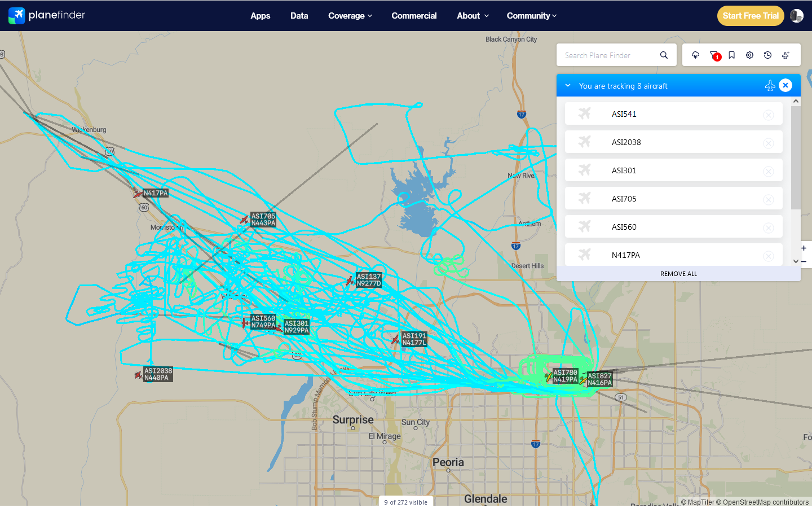
Task: Expand the Community dropdown menu
Action: click(x=532, y=16)
